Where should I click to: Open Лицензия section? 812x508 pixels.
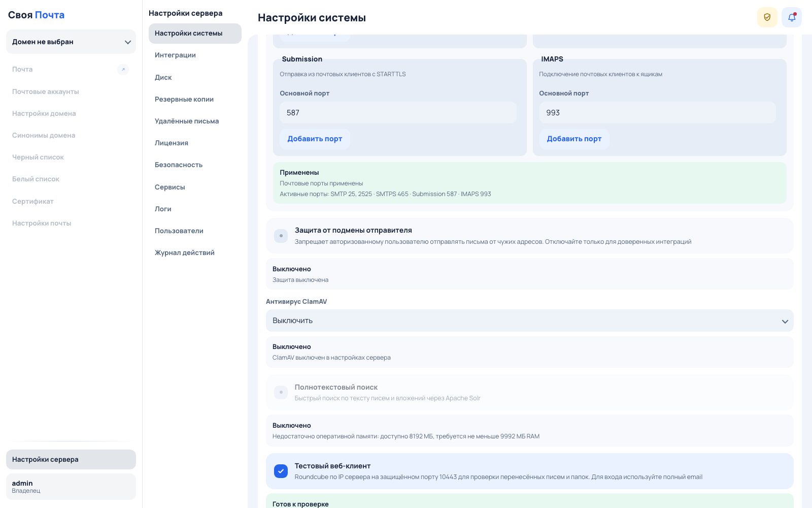[x=195, y=143]
